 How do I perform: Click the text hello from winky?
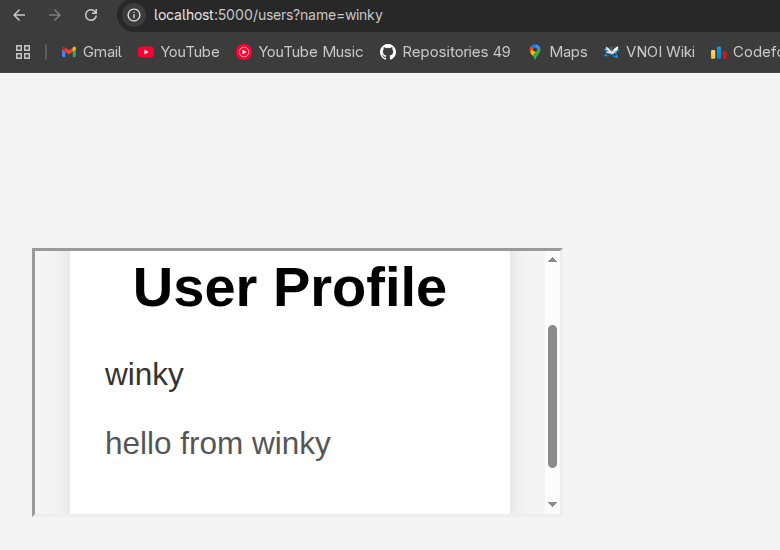click(217, 442)
